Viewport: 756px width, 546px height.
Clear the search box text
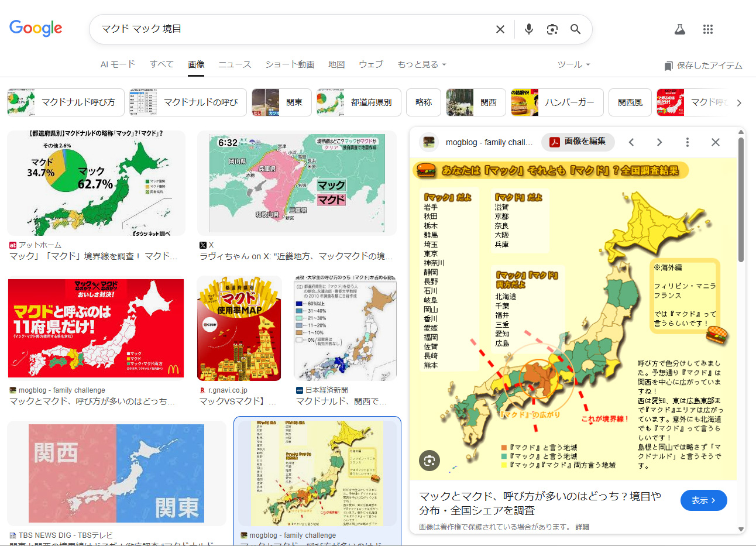[x=500, y=29]
